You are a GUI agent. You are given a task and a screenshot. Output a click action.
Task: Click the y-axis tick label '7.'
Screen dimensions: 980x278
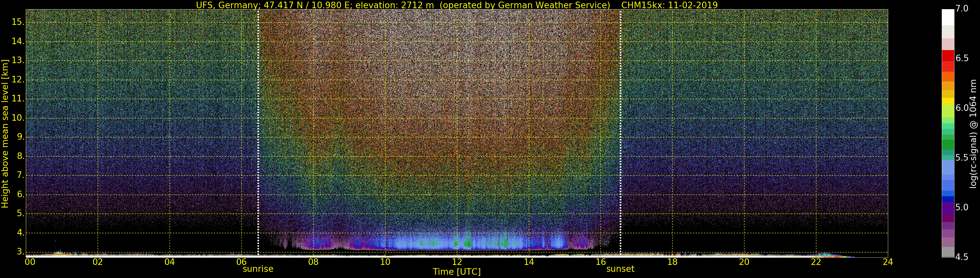pyautogui.click(x=20, y=175)
